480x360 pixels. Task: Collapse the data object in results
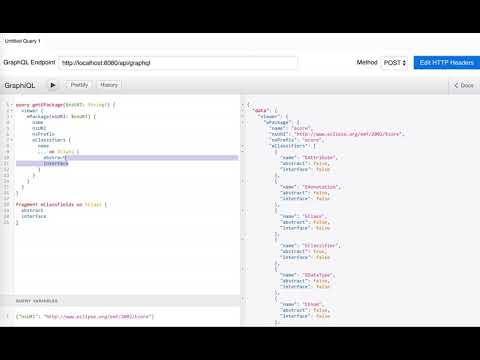tap(243, 110)
